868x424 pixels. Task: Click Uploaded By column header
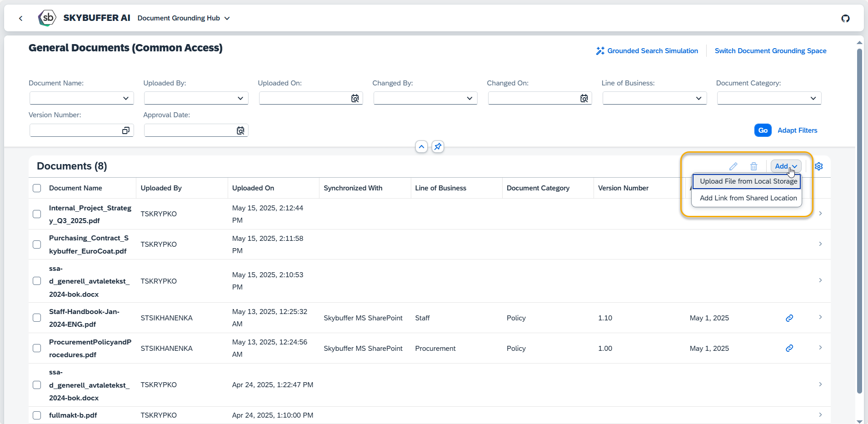(161, 188)
